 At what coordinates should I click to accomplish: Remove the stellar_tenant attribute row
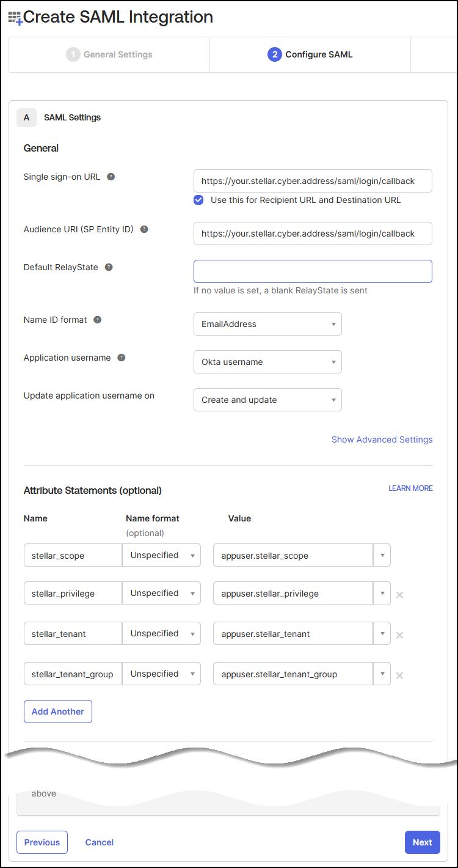tap(399, 635)
